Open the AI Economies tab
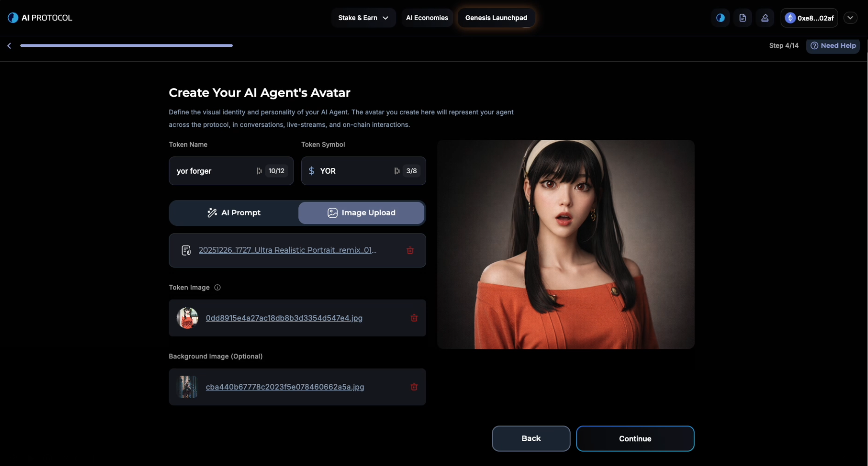This screenshot has height=466, width=868. click(x=427, y=18)
